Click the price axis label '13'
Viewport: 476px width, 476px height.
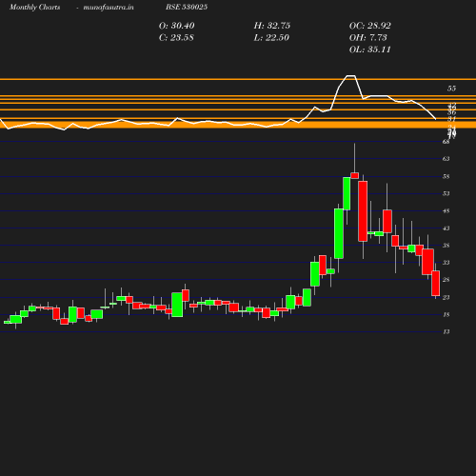pyautogui.click(x=446, y=331)
